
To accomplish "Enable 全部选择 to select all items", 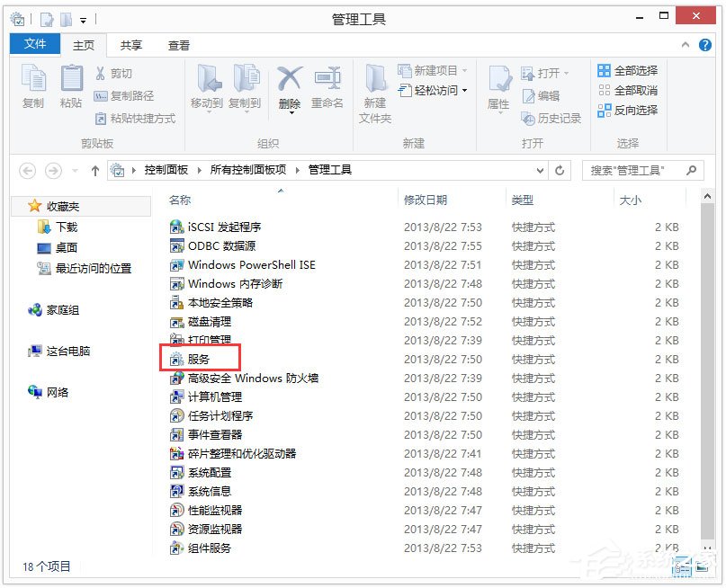I will point(632,70).
